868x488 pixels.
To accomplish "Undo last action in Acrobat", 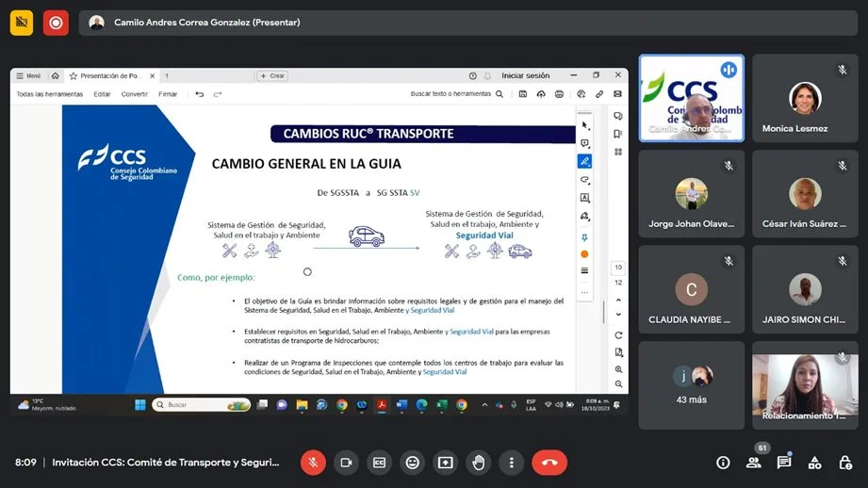I will pyautogui.click(x=199, y=94).
